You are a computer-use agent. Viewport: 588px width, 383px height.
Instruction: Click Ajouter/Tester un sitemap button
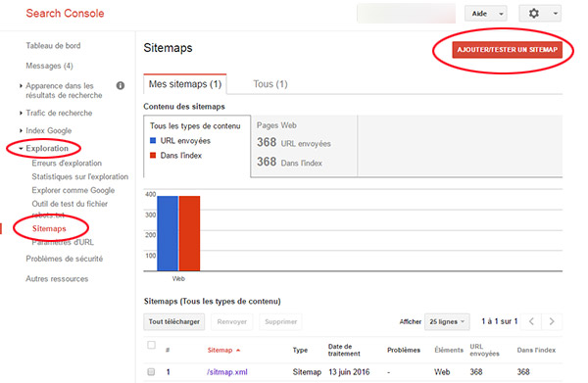(507, 50)
